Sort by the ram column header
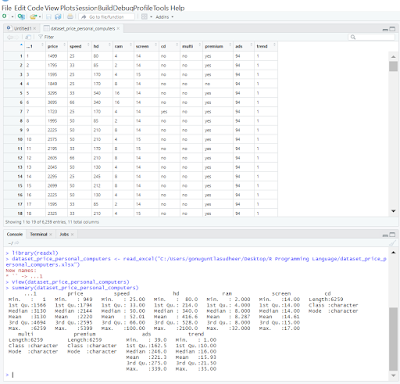This screenshot has width=400, height=384. click(x=123, y=46)
